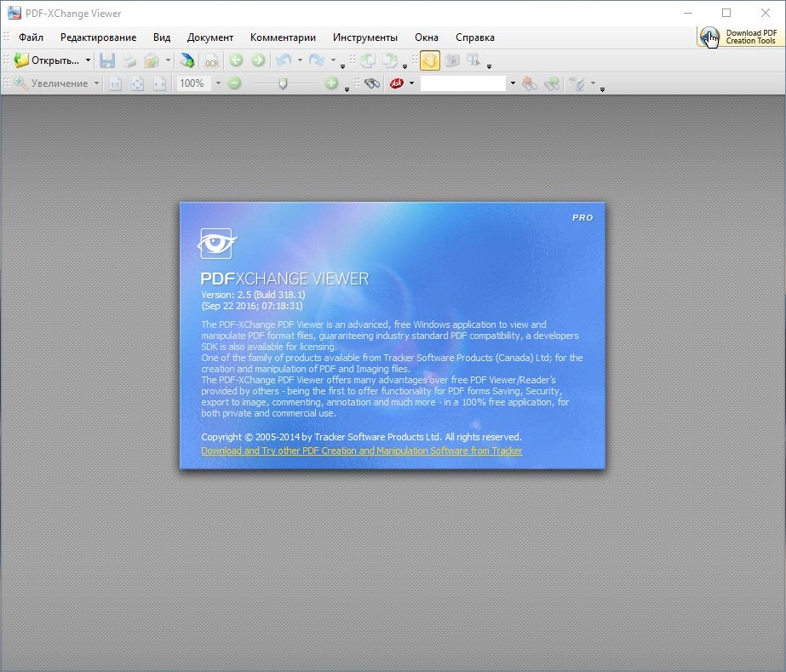
Task: Click the Copyright 2005-2014 Tracker Software text
Action: [361, 437]
